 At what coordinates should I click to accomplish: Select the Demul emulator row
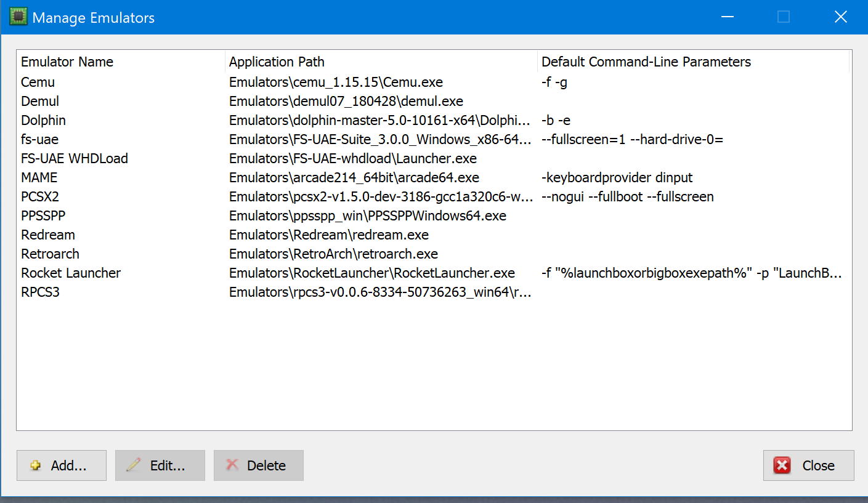point(434,101)
